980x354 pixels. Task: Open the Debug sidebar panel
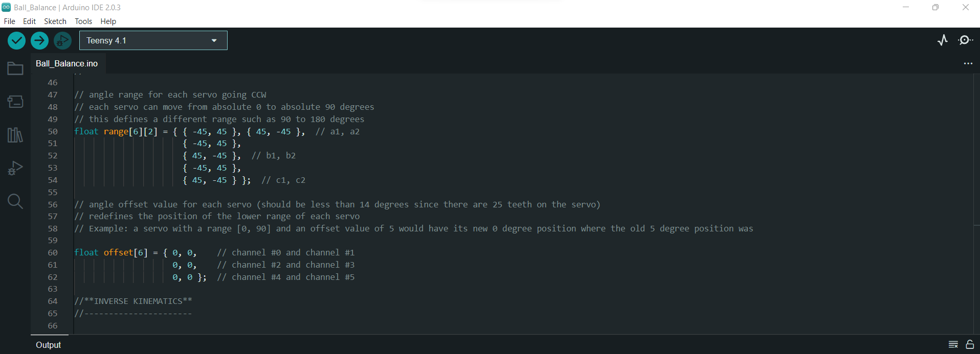point(15,169)
